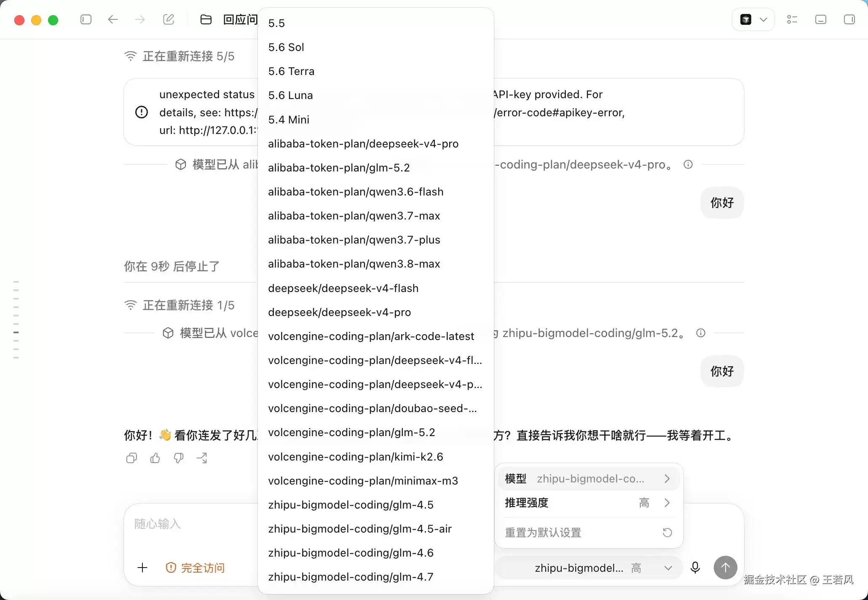
Task: Select the 5.6 Luna model
Action: click(x=375, y=95)
